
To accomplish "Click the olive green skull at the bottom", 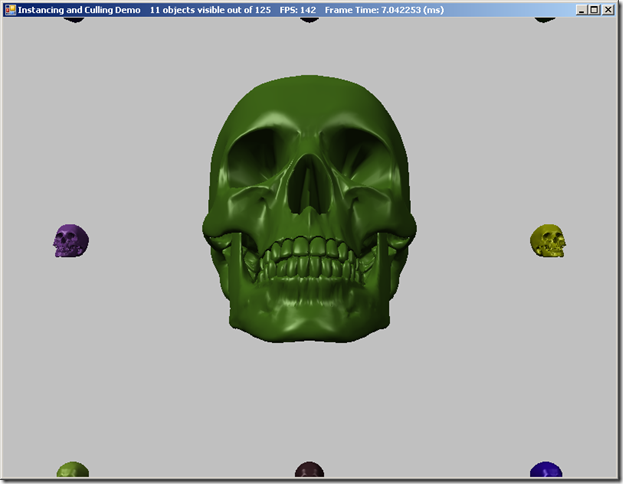I will click(73, 469).
